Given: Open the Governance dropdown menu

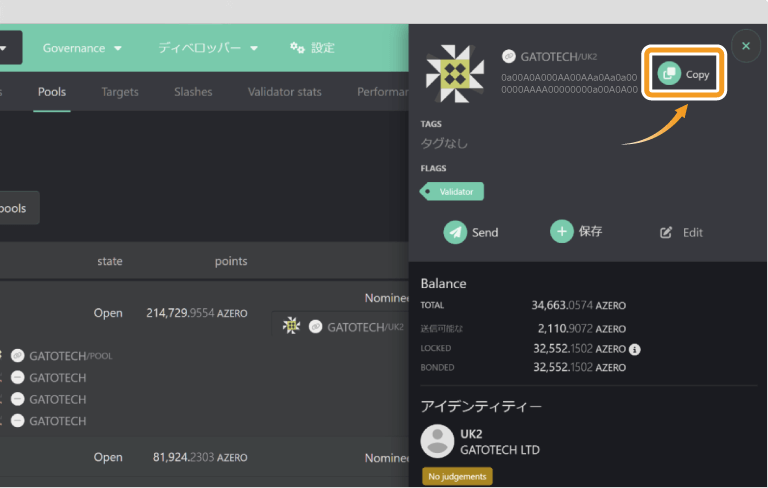Looking at the screenshot, I should [82, 48].
